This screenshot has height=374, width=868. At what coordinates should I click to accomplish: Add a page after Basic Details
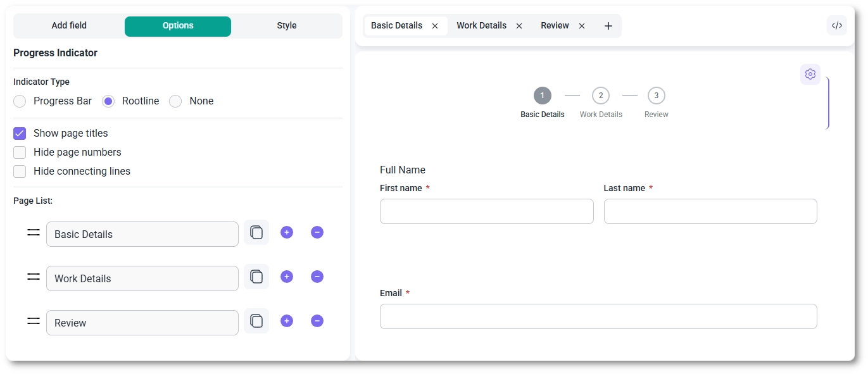[287, 232]
